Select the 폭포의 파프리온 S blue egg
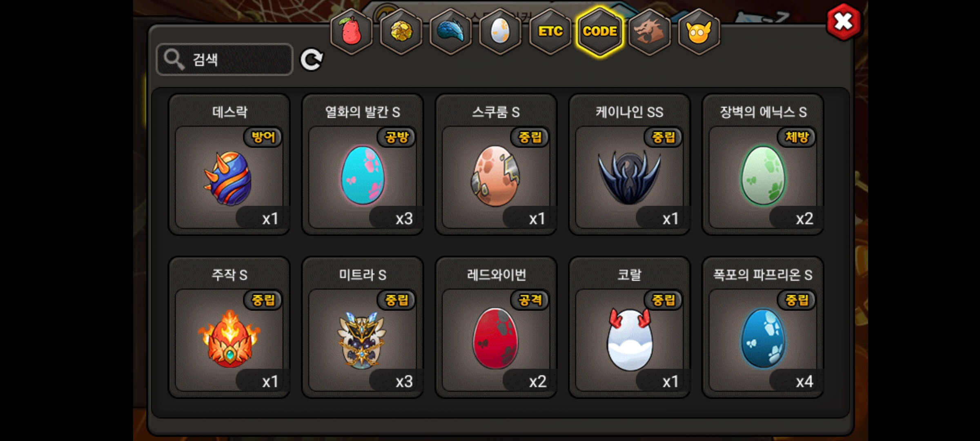Screen dimensions: 980x441 point(763,327)
